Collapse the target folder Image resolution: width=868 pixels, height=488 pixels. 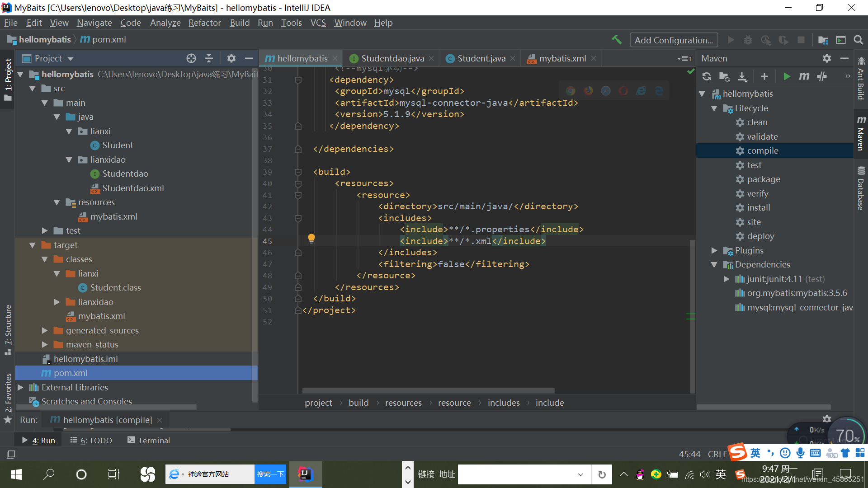tap(33, 245)
